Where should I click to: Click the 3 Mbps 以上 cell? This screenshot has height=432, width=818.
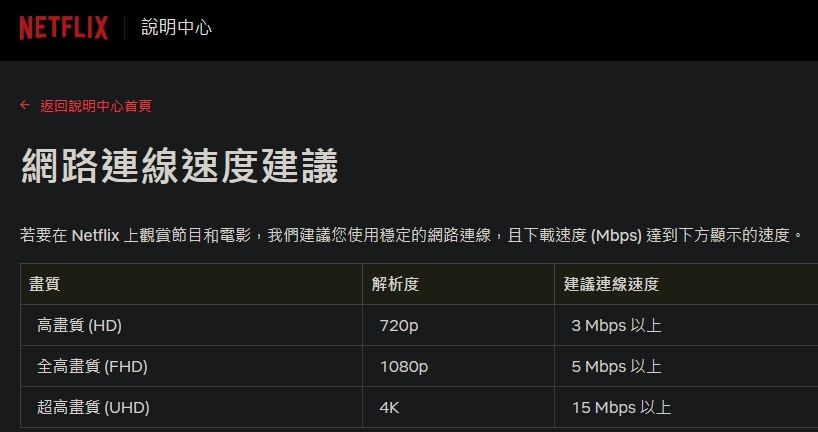(x=687, y=325)
